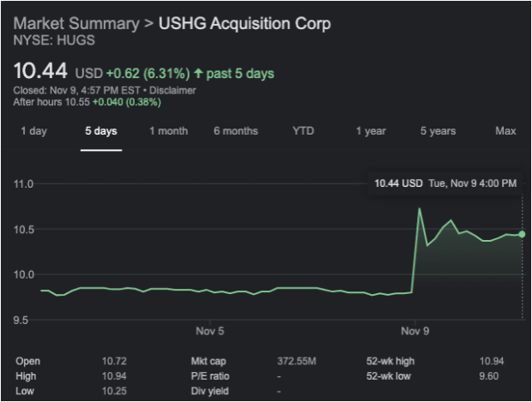
Task: Click the Open value 10.72
Action: tap(114, 361)
